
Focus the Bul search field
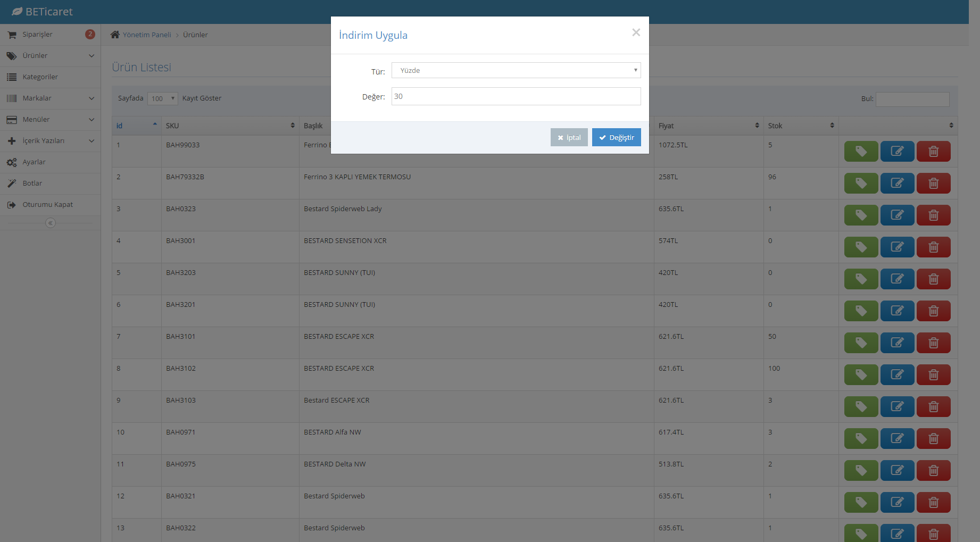tap(912, 99)
